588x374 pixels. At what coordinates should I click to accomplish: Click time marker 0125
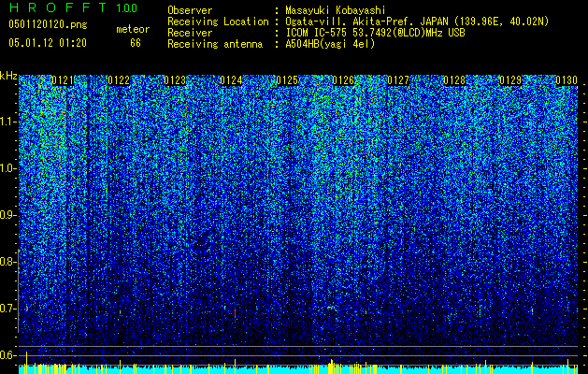(287, 80)
